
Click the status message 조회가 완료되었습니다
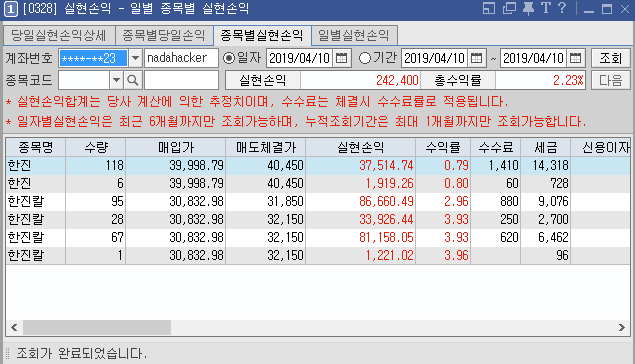tap(81, 353)
